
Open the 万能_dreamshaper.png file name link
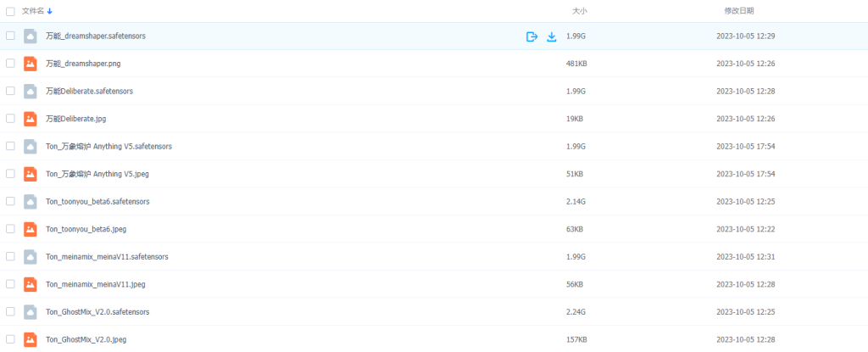point(83,64)
